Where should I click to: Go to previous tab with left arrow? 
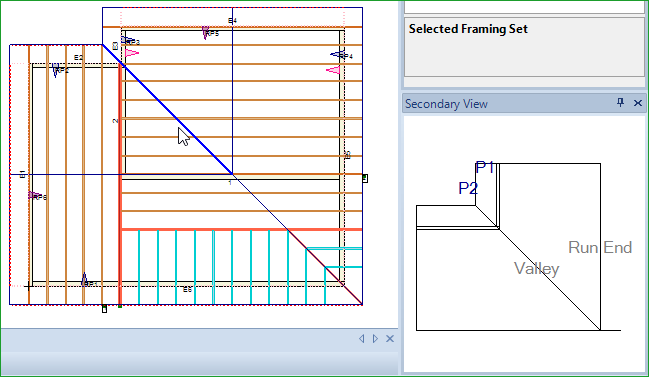click(362, 339)
